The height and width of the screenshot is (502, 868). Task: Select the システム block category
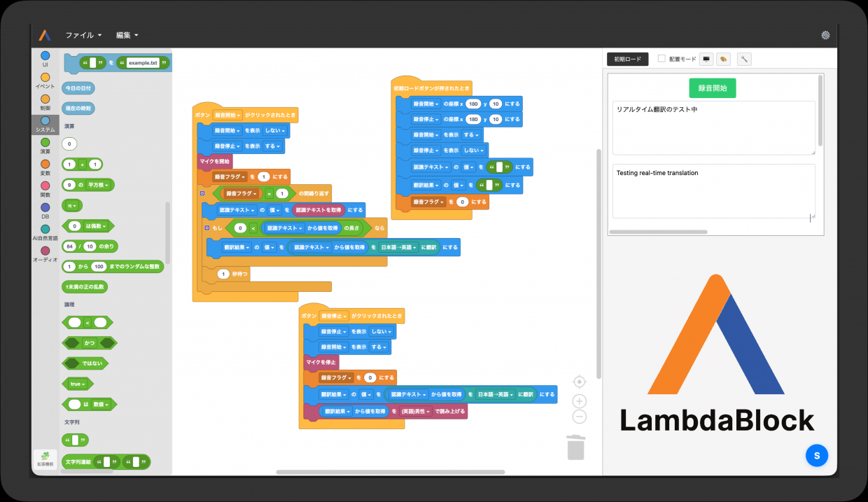tap(45, 125)
